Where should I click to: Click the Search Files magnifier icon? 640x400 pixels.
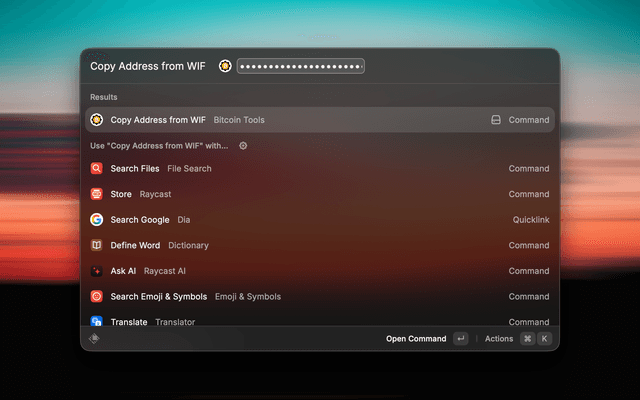point(96,168)
